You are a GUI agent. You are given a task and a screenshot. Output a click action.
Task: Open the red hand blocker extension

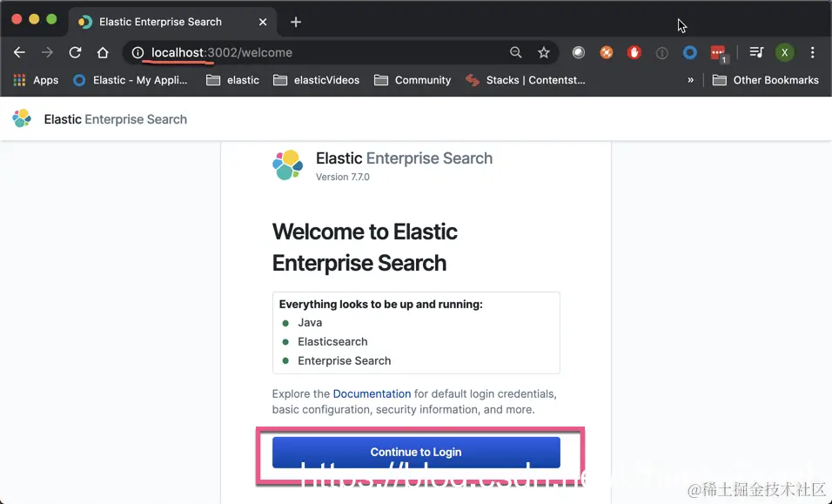(634, 52)
